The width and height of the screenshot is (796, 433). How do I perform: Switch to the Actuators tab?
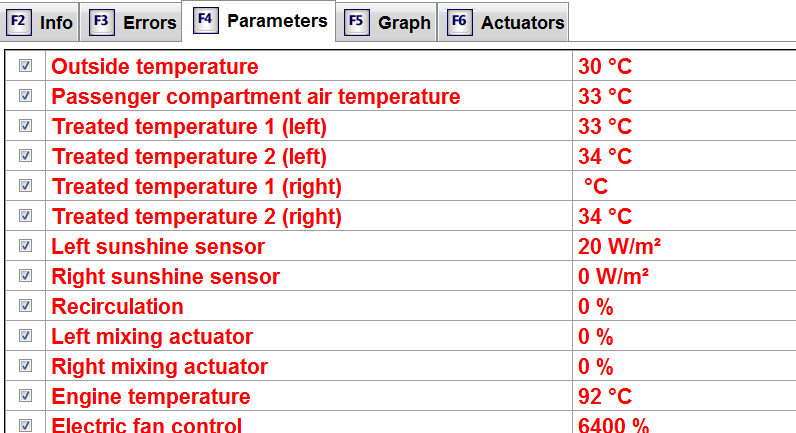522,22
